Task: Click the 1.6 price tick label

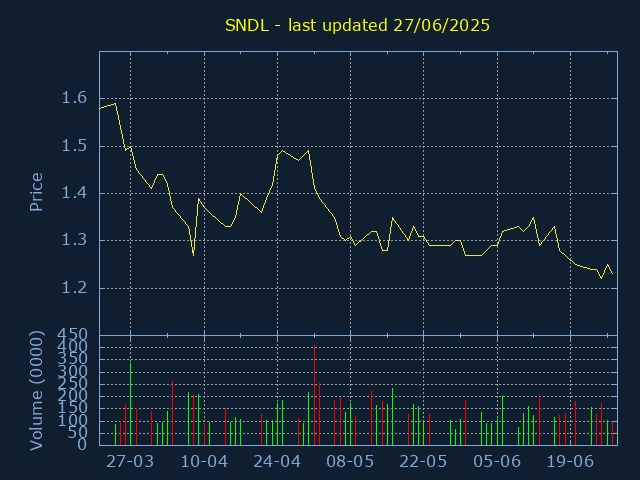Action: coord(74,98)
